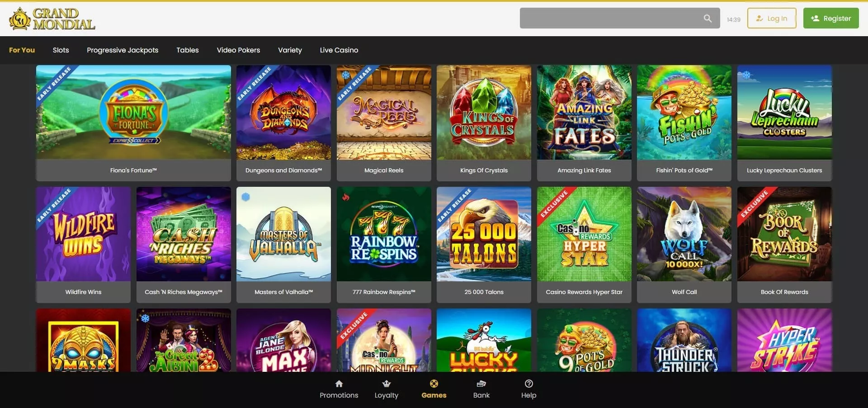The width and height of the screenshot is (868, 408).
Task: Open the Promotions home icon
Action: 339,384
